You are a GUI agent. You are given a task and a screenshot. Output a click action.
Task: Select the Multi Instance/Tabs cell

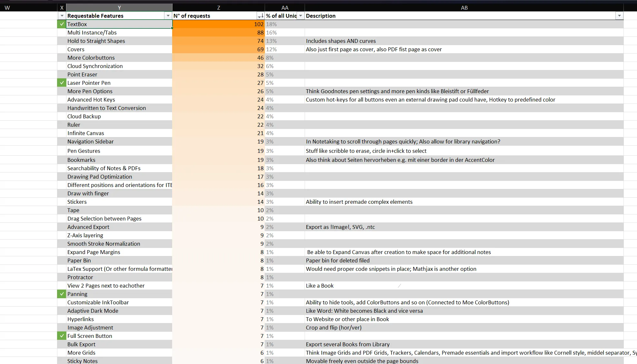(119, 33)
